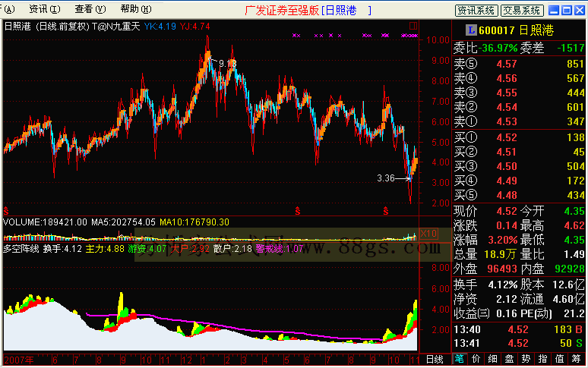Screen dimensions: 588x368
Task: Click the X10 volume scale button
Action: click(x=428, y=234)
